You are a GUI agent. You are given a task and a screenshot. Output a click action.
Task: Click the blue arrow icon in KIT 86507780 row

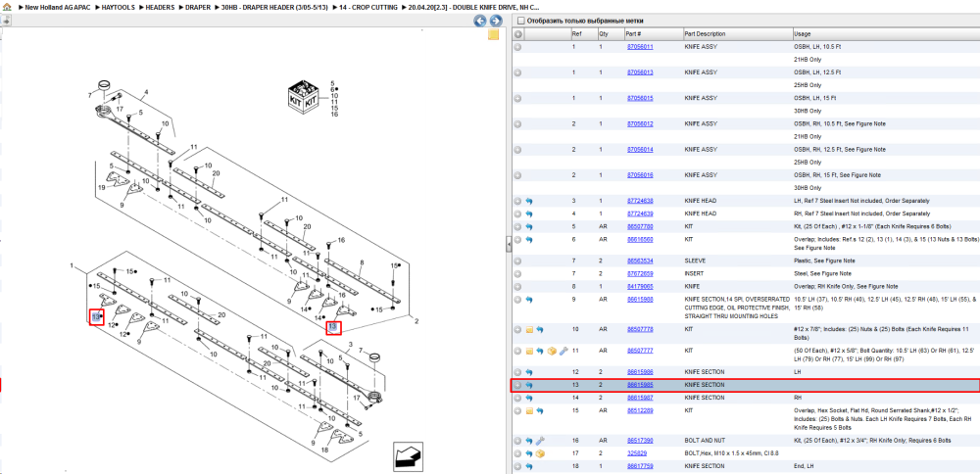pyautogui.click(x=529, y=226)
